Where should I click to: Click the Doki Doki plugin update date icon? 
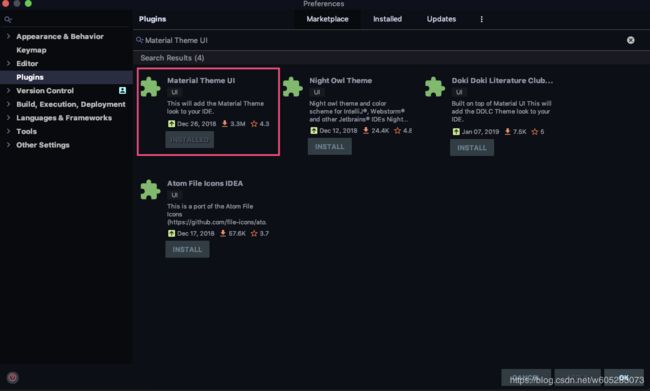[x=456, y=131]
